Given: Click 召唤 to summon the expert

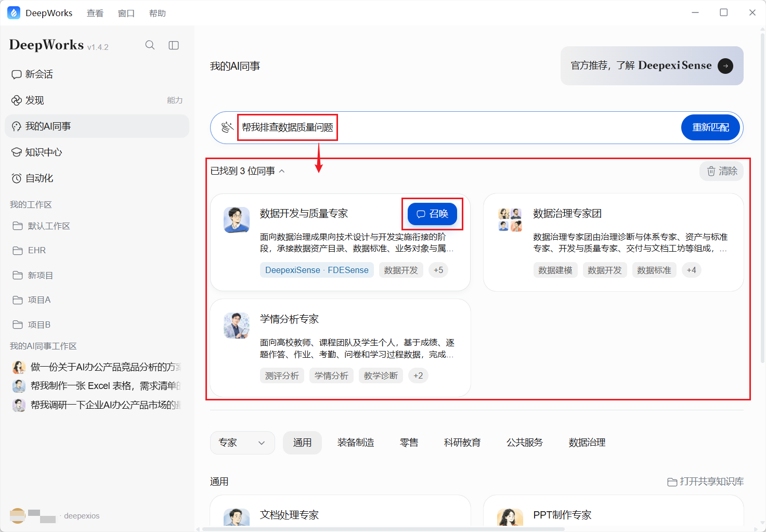Looking at the screenshot, I should coord(432,214).
